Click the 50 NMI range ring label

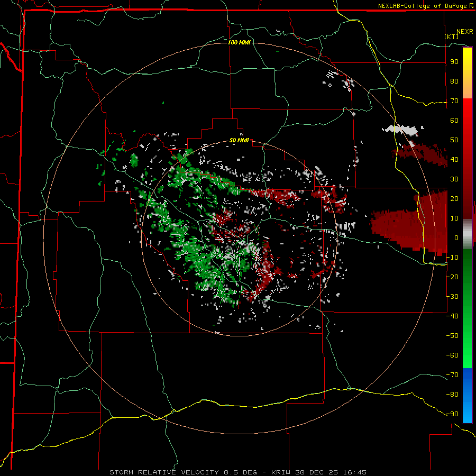239,140
